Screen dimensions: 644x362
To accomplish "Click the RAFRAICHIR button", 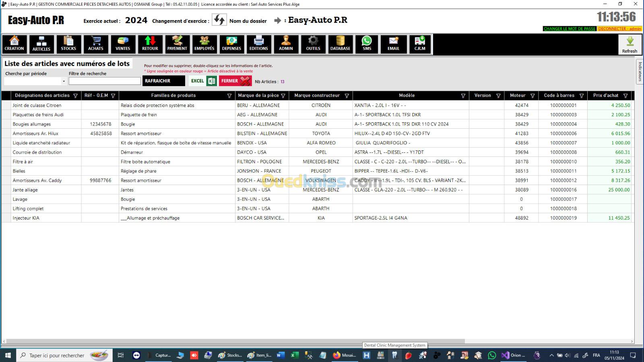I will pyautogui.click(x=163, y=81).
